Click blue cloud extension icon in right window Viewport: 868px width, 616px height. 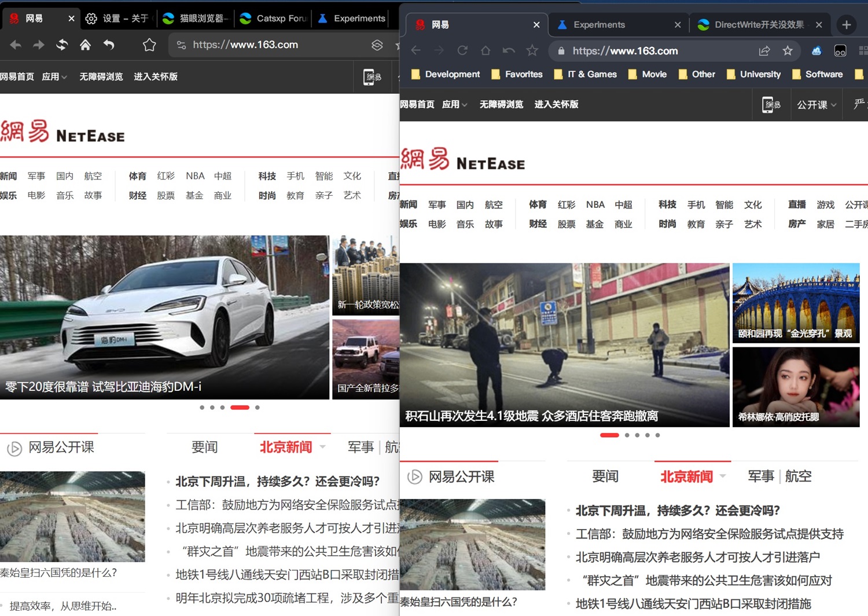coord(816,51)
